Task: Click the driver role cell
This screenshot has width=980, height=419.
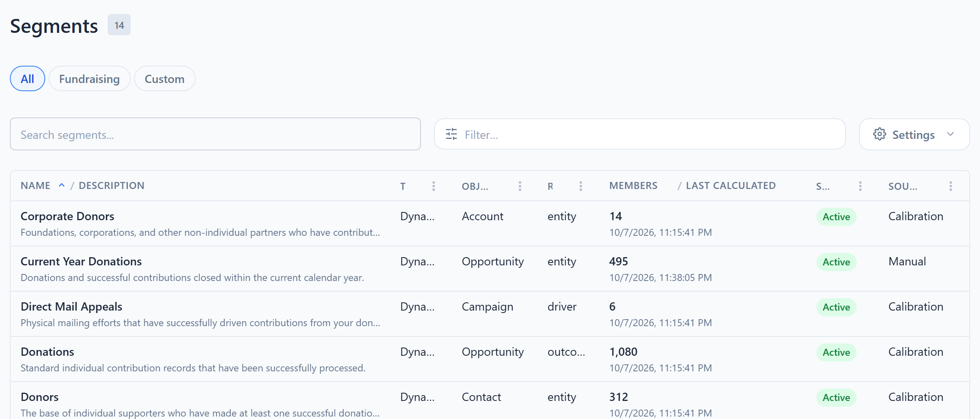Action: [562, 306]
